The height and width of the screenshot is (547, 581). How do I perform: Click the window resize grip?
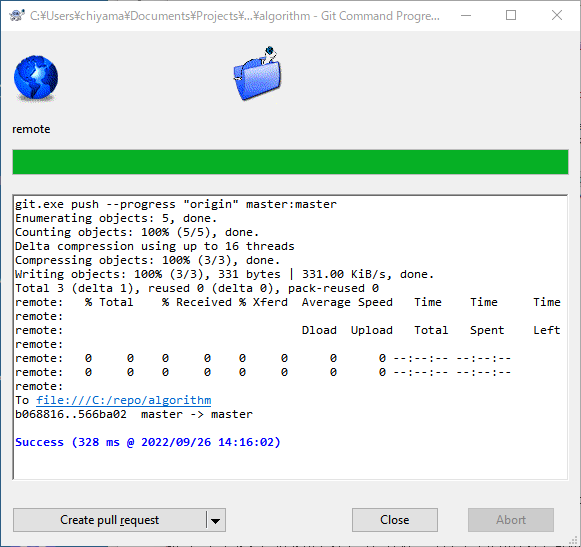[x=574, y=540]
